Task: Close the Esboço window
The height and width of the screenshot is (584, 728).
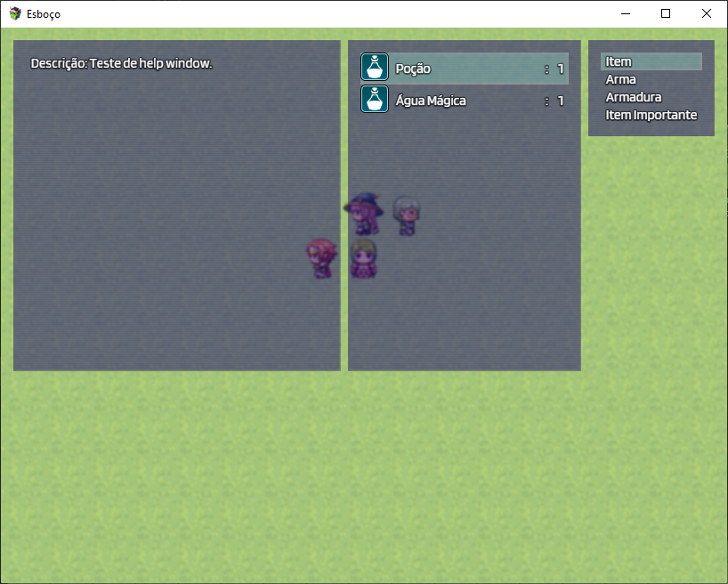Action: click(x=706, y=13)
